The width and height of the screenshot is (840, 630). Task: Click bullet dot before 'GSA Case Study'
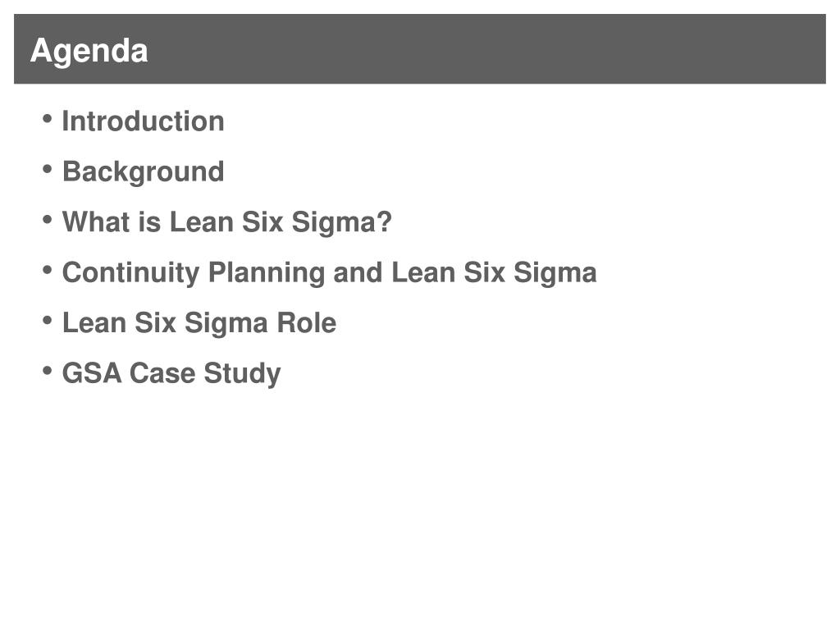pos(47,371)
